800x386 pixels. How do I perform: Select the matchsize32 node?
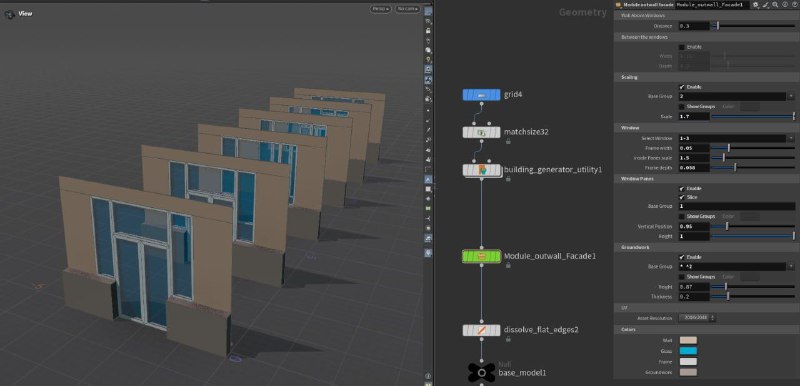481,132
